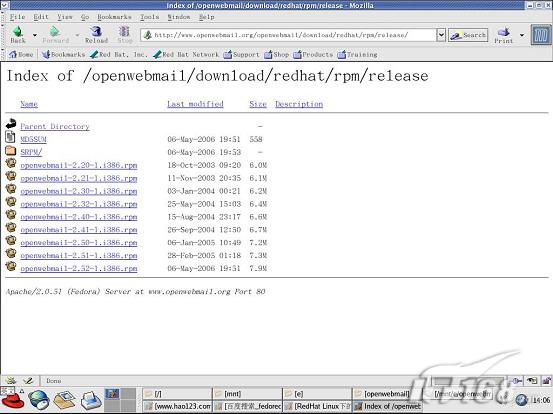Expand the Print options dropdown arrow
553x414 pixels.
coord(522,35)
